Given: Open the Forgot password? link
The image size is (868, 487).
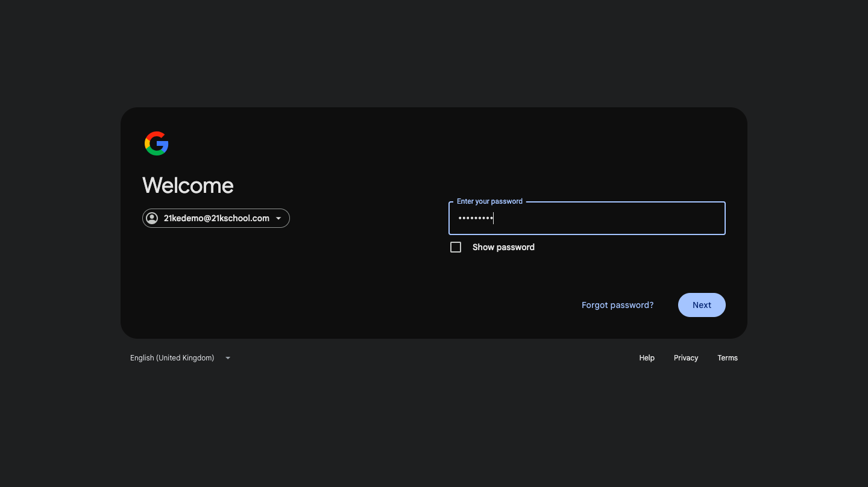Looking at the screenshot, I should pos(617,305).
